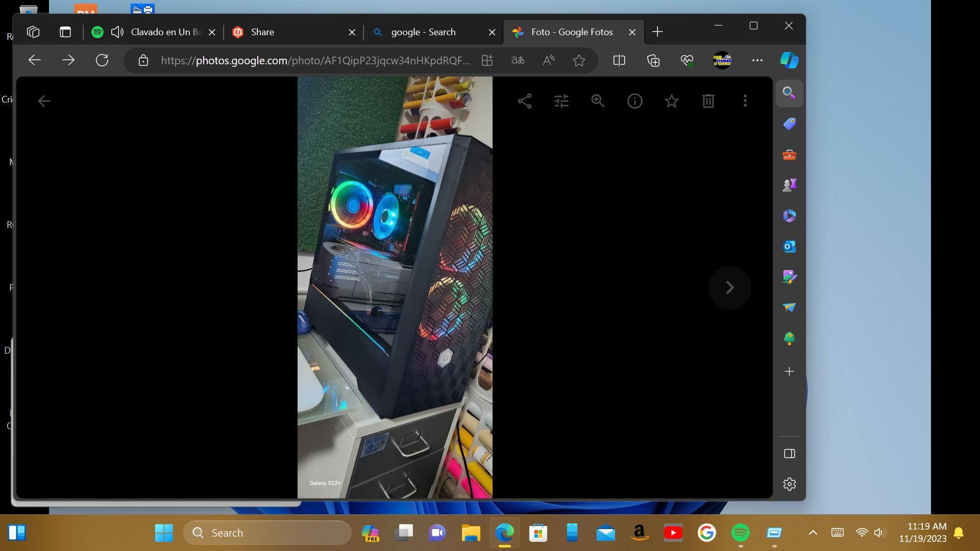980x551 pixels.
Task: Open the photo edit adjustments tool
Action: [561, 101]
